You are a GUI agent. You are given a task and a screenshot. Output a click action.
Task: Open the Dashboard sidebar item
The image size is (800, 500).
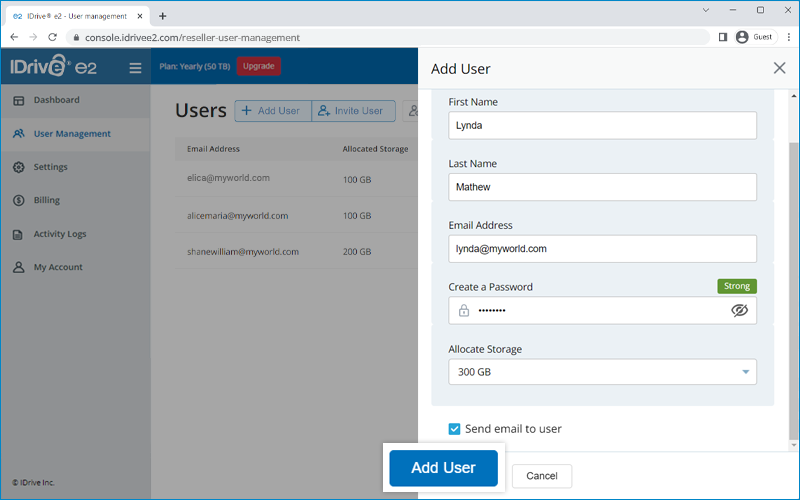click(x=56, y=100)
